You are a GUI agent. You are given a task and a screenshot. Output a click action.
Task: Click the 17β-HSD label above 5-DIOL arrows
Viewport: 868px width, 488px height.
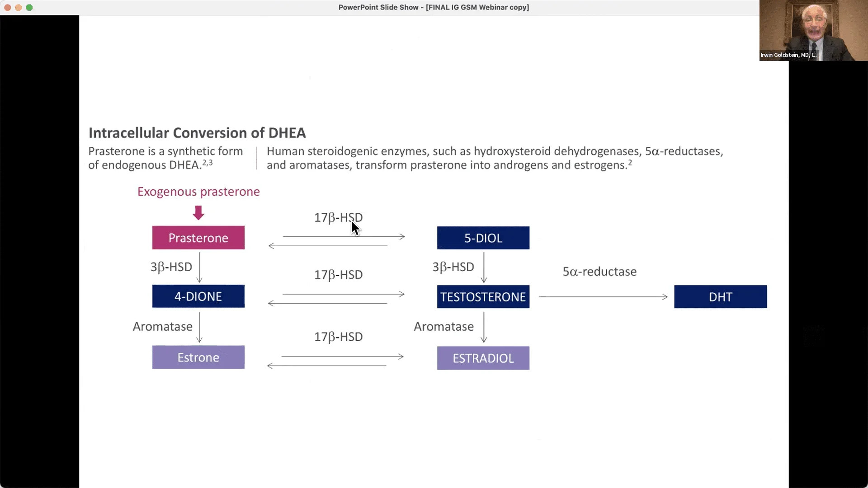(338, 218)
